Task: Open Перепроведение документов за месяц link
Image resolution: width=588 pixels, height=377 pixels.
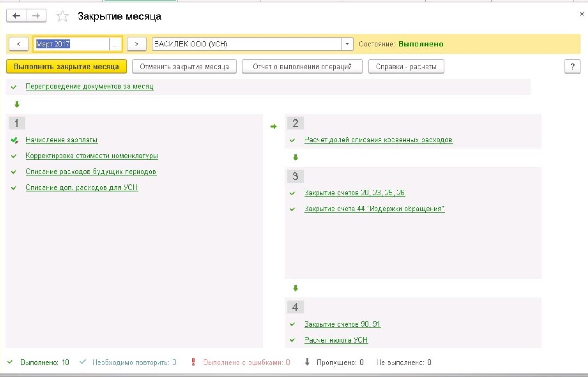Action: 90,87
